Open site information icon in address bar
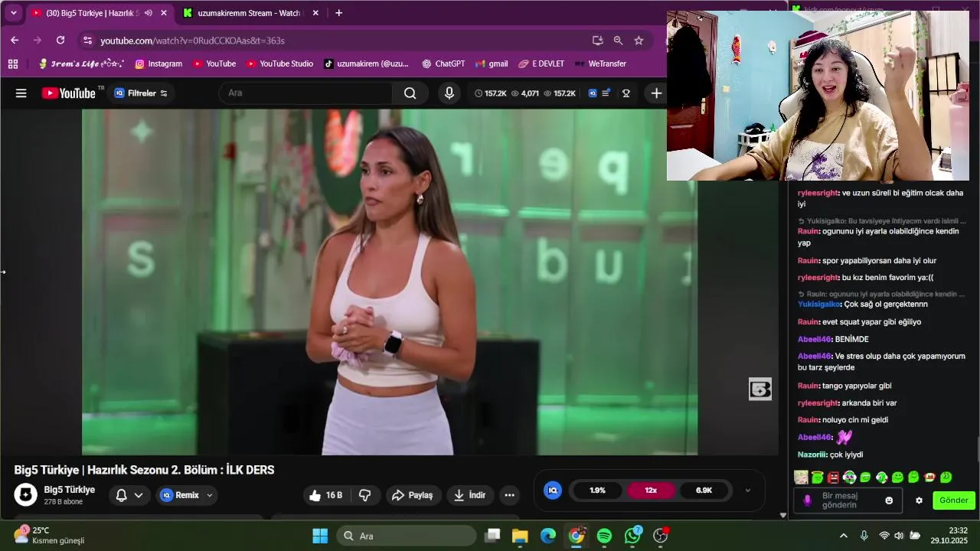The height and width of the screenshot is (551, 980). click(88, 41)
